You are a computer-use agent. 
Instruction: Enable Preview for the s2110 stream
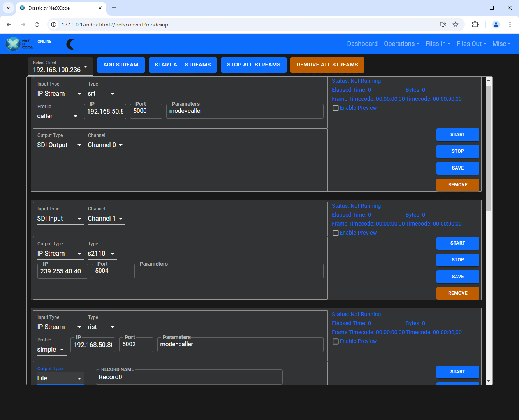335,233
